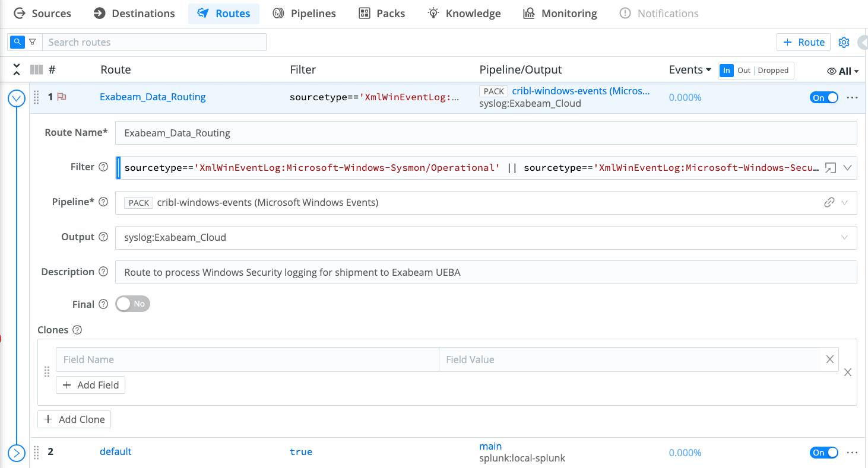Click the filter funnel icon beside search
Viewport: 868px width, 468px height.
click(33, 42)
